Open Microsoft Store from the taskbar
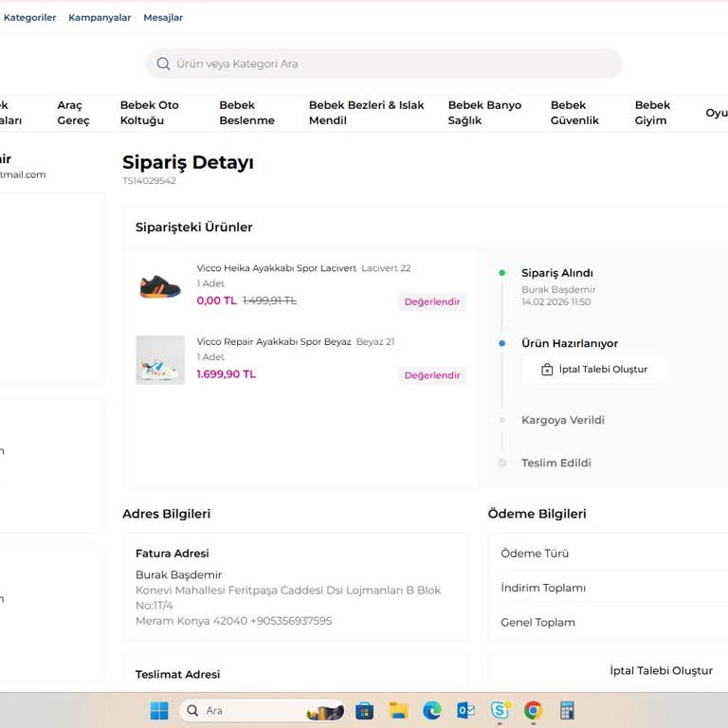 tap(364, 710)
